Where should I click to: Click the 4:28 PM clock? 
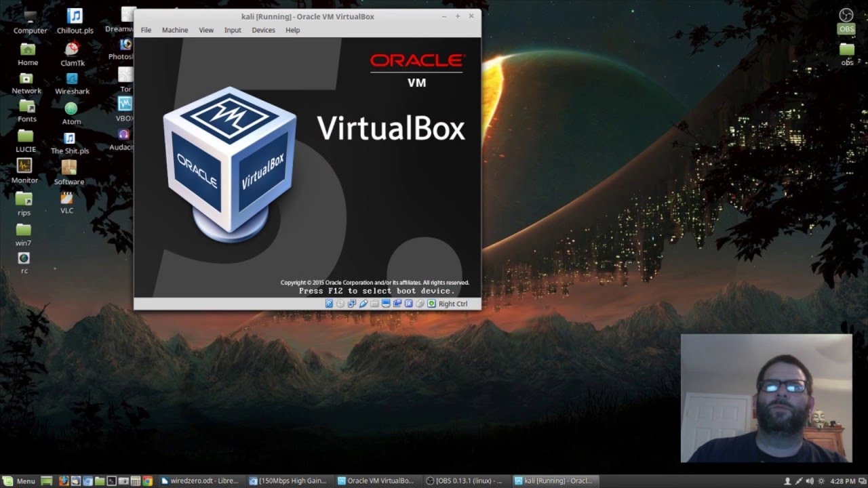pyautogui.click(x=843, y=481)
